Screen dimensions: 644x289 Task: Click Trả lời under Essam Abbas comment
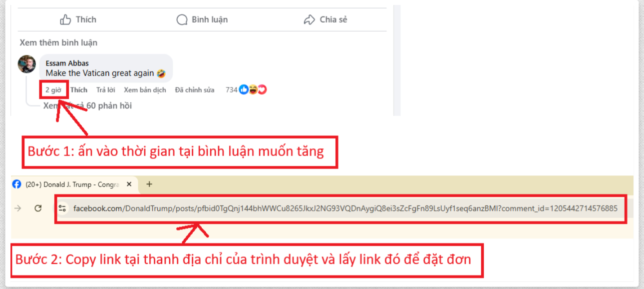[106, 90]
